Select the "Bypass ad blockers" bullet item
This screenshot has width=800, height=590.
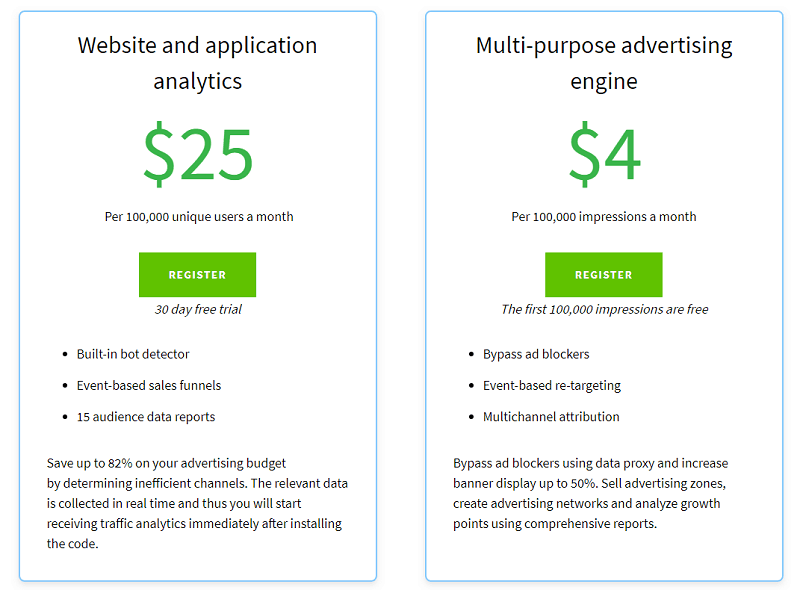[536, 354]
